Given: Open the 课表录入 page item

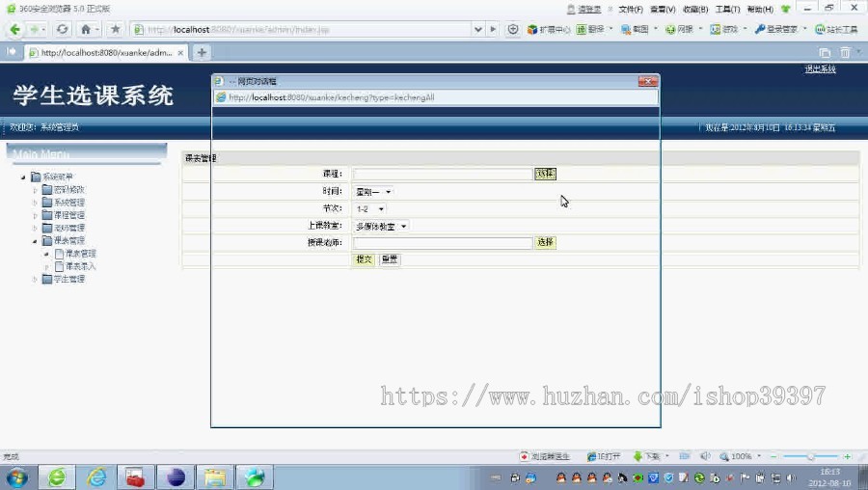Looking at the screenshot, I should [80, 266].
